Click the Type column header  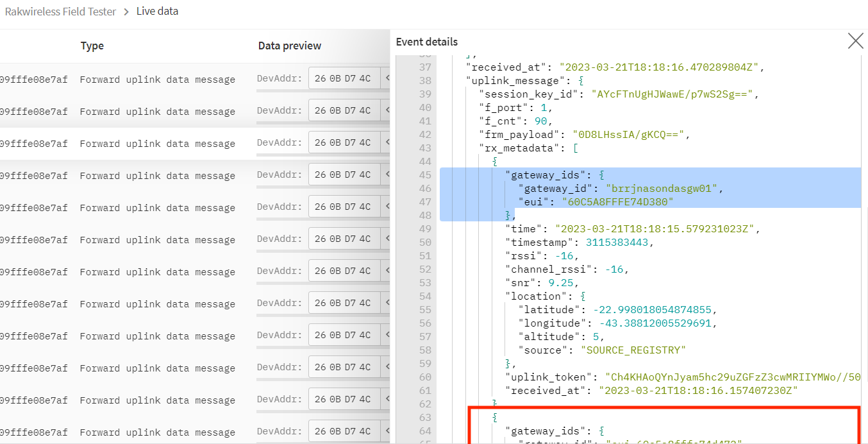[92, 46]
